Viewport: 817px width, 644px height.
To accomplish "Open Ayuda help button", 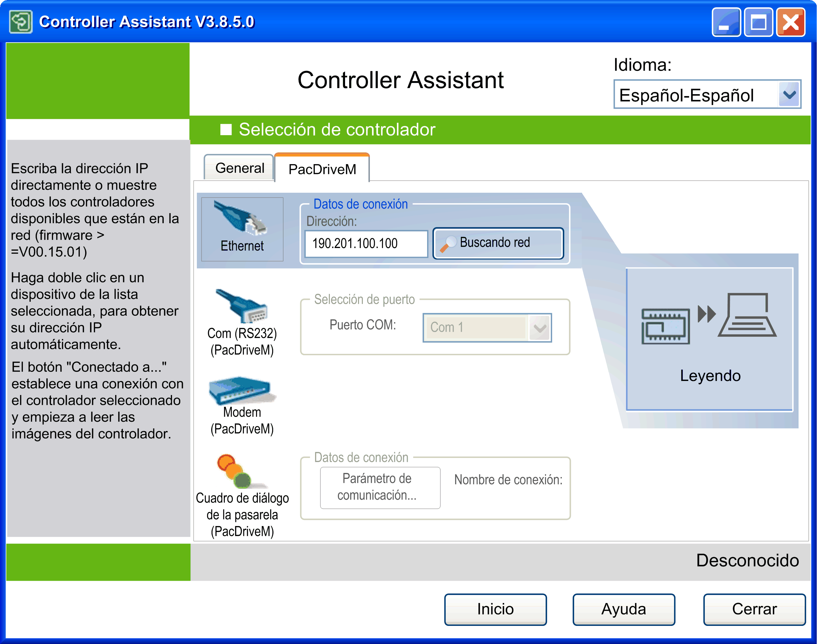I will (x=623, y=609).
